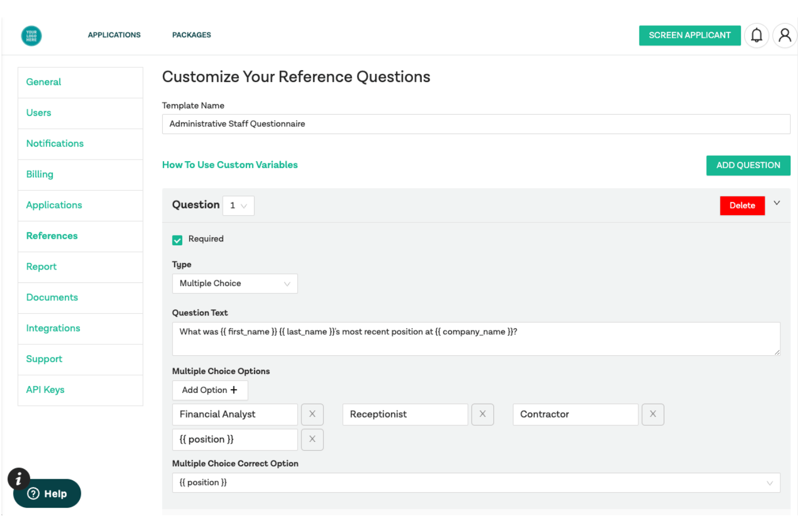
Task: Open Report settings in sidebar
Action: point(80,267)
